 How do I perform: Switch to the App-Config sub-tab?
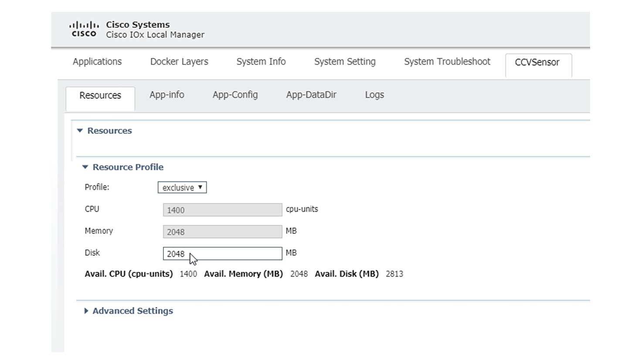[x=235, y=95]
